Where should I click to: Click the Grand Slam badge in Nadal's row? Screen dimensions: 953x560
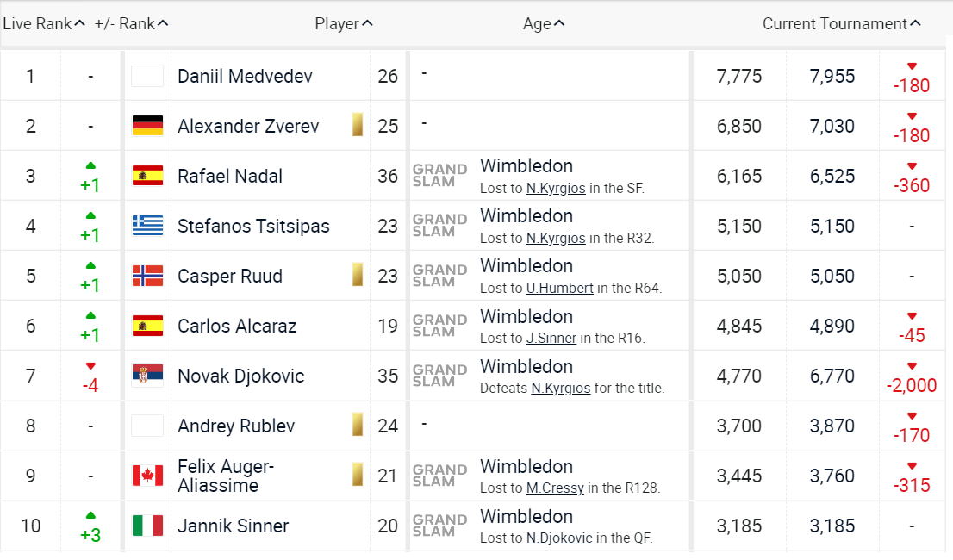[x=439, y=175]
